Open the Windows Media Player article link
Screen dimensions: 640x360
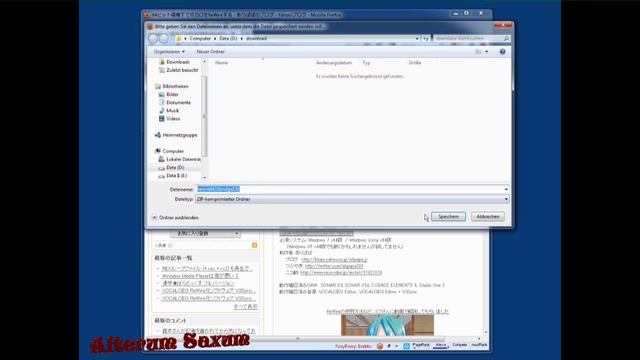(x=200, y=276)
